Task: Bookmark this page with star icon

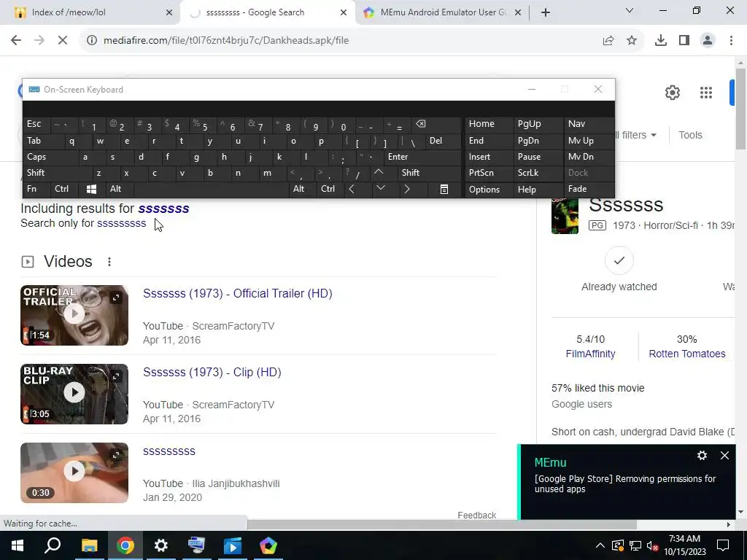Action: (632, 41)
